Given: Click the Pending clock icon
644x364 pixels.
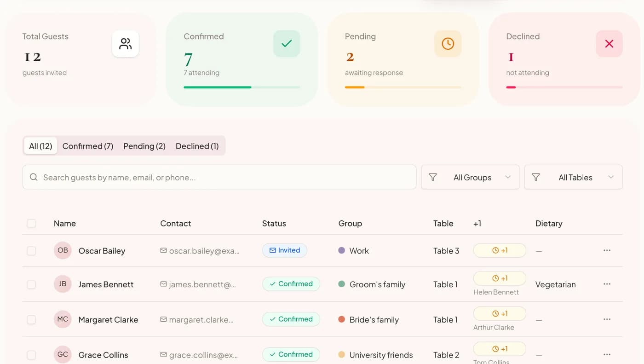Looking at the screenshot, I should point(448,44).
